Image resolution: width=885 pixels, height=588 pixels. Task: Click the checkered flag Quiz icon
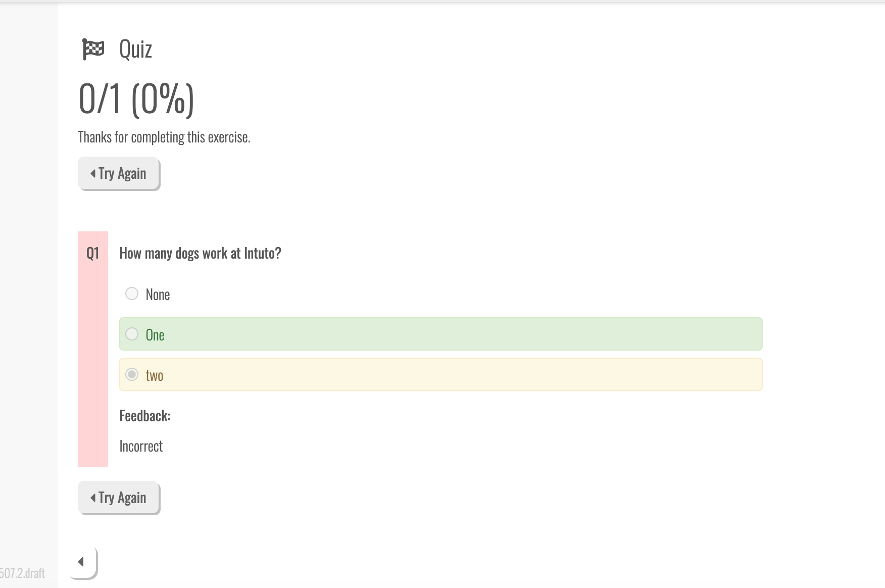coord(93,49)
